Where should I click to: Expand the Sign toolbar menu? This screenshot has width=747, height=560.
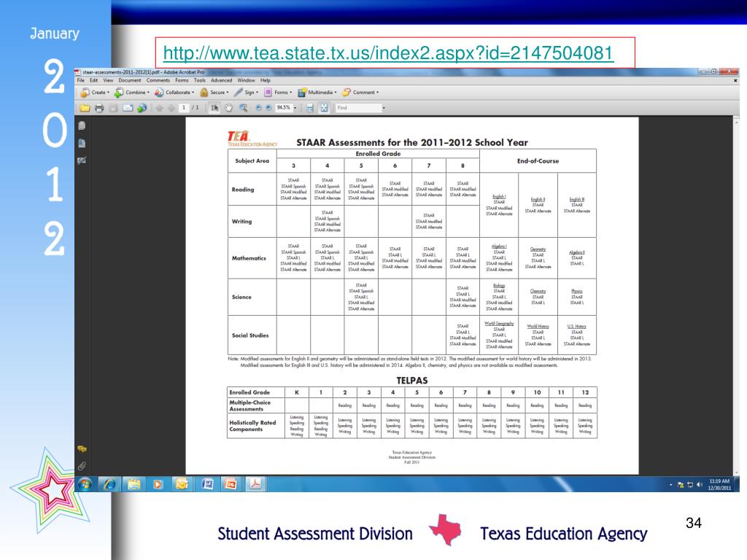point(247,93)
